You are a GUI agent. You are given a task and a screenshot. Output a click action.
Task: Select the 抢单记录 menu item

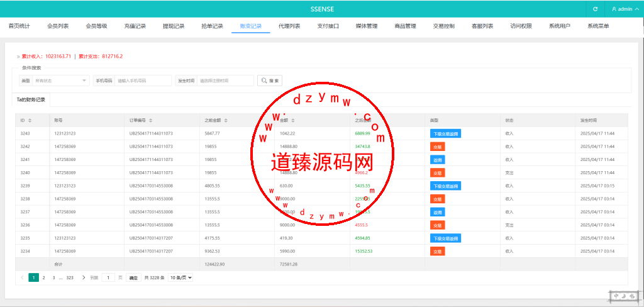213,26
